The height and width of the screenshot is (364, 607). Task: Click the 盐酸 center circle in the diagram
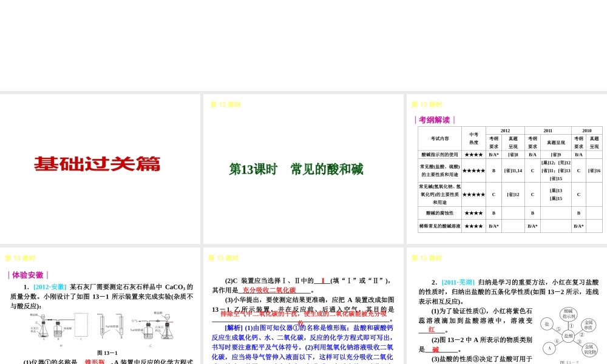[568, 335]
